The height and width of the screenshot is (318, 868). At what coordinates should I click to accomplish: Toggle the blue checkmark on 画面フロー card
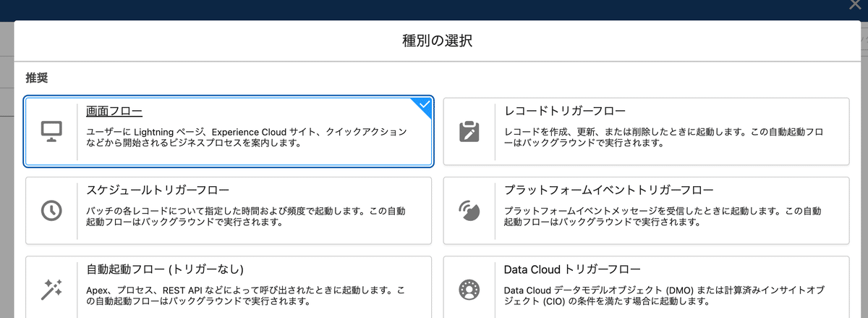424,106
